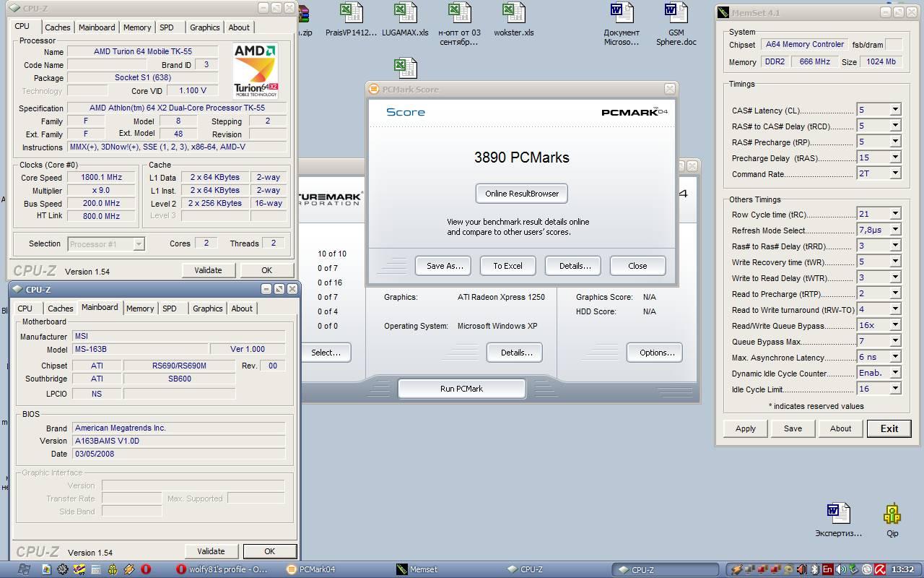Click the Run PCMark button
The width and height of the screenshot is (924, 578).
(x=461, y=389)
